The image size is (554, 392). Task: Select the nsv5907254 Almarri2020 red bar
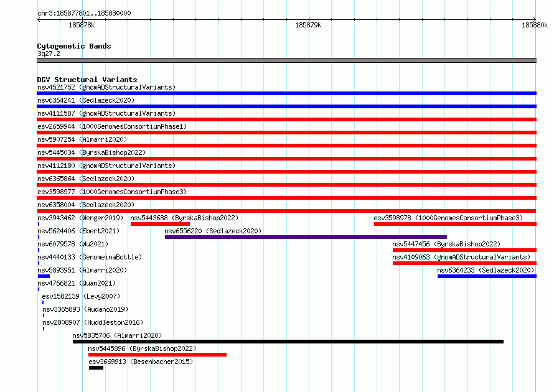[286, 146]
